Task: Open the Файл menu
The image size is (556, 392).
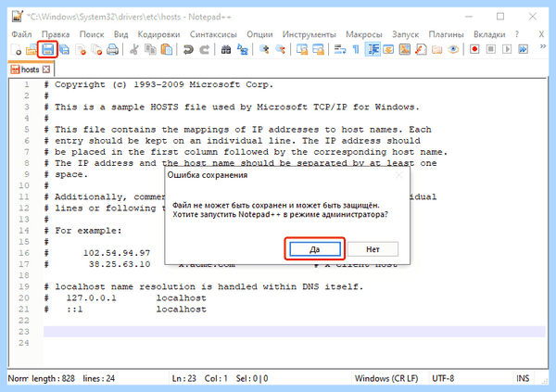Action: click(x=21, y=34)
